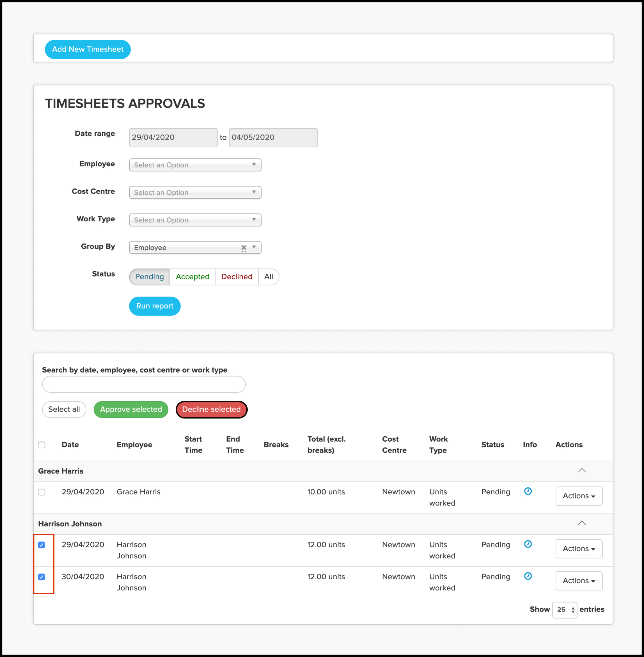
Task: Switch status filter to Declined
Action: pyautogui.click(x=237, y=277)
